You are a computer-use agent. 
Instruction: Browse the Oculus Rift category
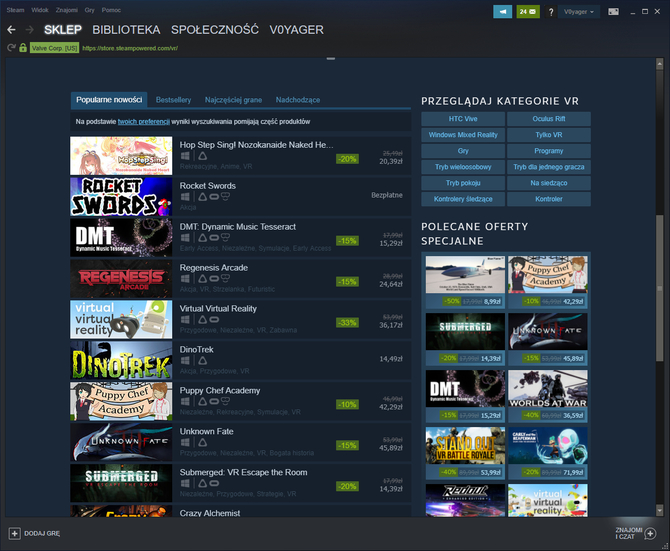pos(549,119)
